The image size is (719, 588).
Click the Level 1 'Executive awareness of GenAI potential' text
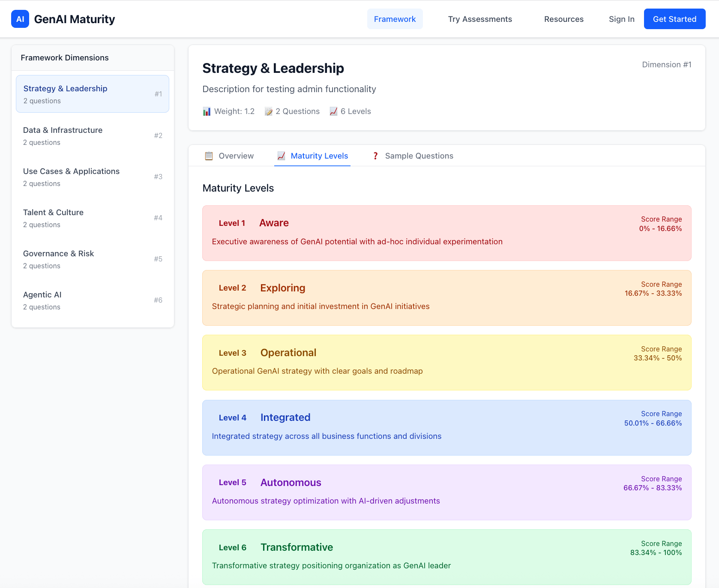pos(357,242)
